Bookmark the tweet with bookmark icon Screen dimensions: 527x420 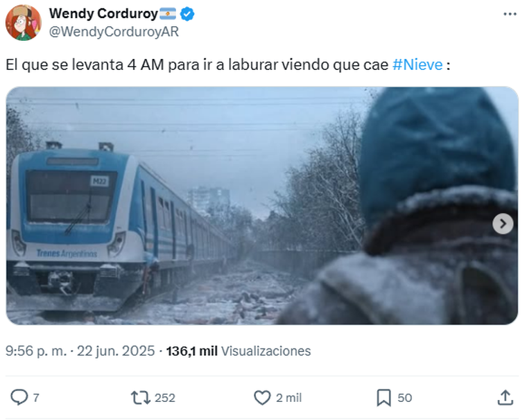pyautogui.click(x=384, y=398)
